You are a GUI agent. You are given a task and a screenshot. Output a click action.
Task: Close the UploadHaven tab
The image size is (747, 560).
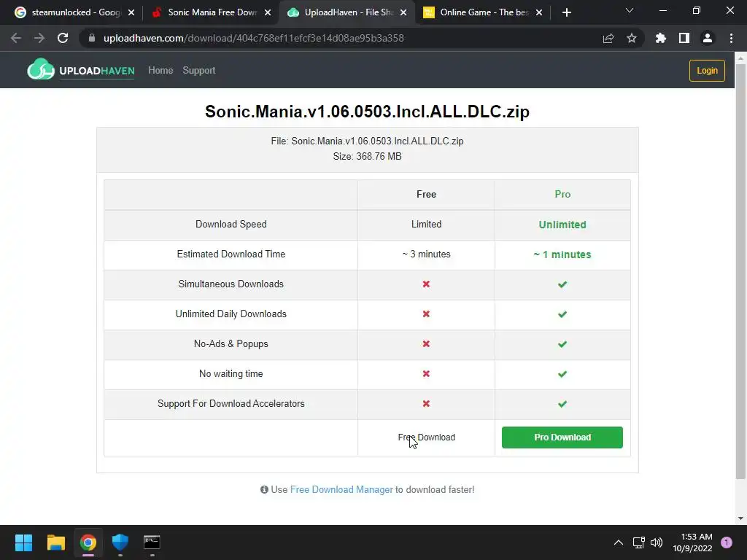[x=403, y=12]
